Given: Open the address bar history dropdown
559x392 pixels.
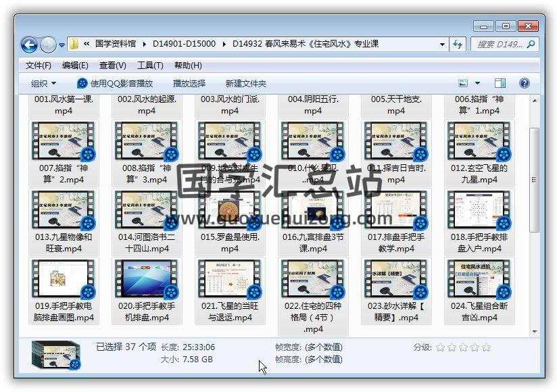Looking at the screenshot, I should (442, 45).
